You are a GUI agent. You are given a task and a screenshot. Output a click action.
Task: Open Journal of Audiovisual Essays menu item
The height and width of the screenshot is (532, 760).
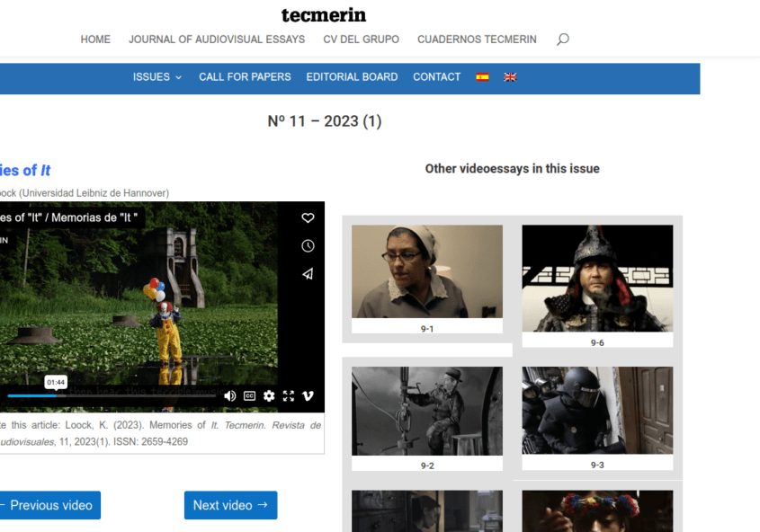(x=216, y=40)
